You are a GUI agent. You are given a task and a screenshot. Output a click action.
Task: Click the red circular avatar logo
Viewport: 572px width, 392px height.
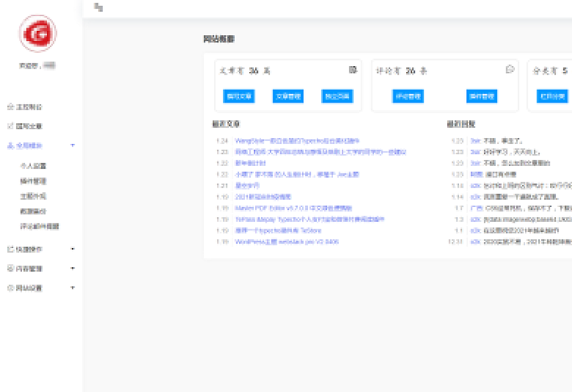[x=38, y=33]
